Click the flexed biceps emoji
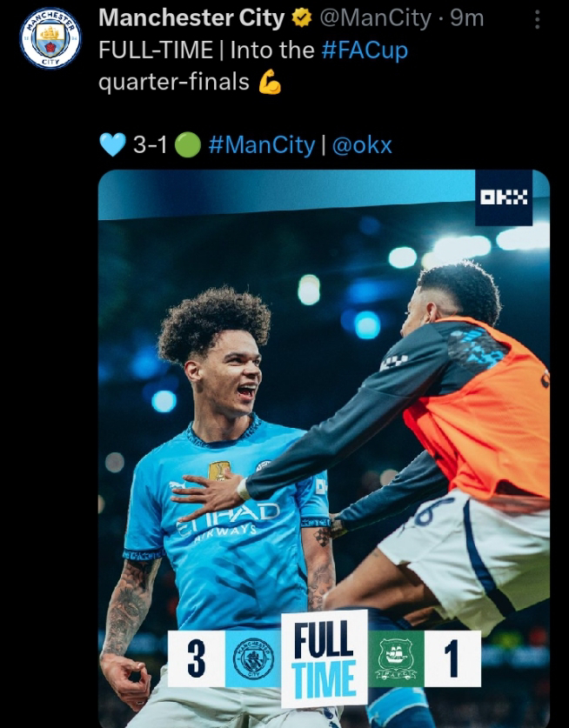 [x=270, y=82]
